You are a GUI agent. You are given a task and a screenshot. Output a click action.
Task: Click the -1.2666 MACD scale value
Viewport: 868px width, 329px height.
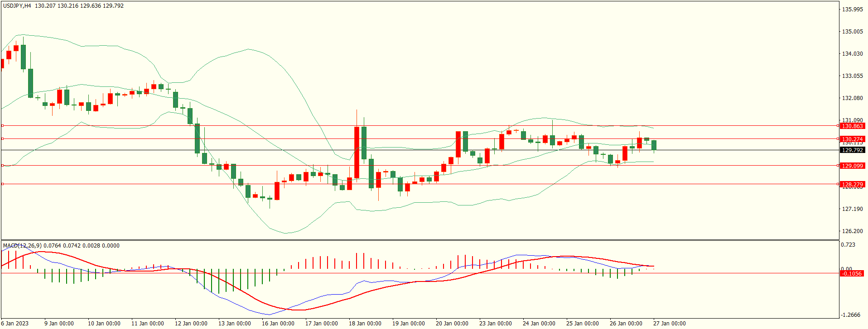click(850, 315)
